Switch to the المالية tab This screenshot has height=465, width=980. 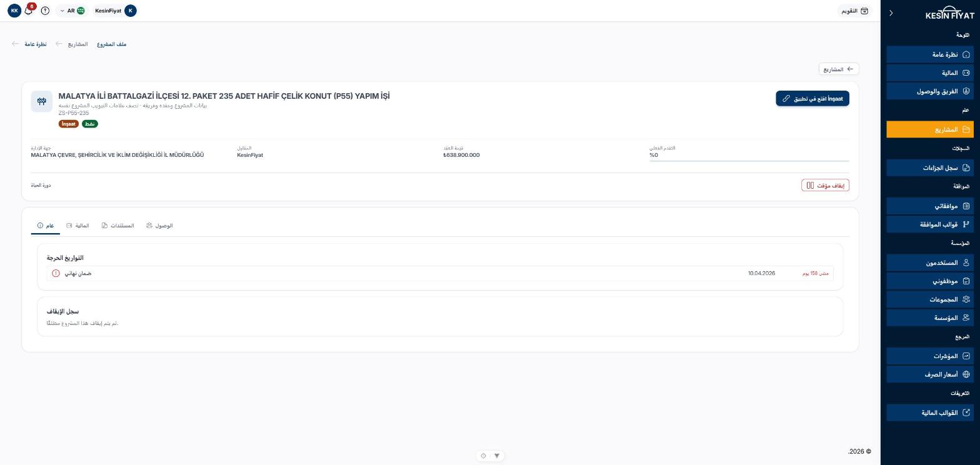coord(78,226)
